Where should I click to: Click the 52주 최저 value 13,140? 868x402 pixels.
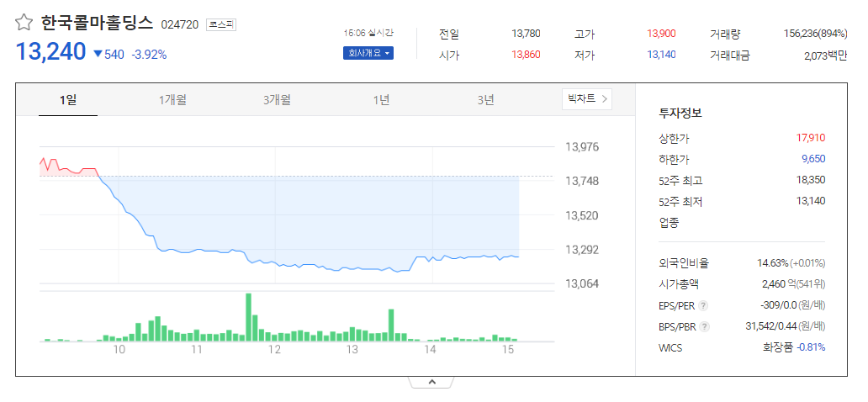point(811,201)
